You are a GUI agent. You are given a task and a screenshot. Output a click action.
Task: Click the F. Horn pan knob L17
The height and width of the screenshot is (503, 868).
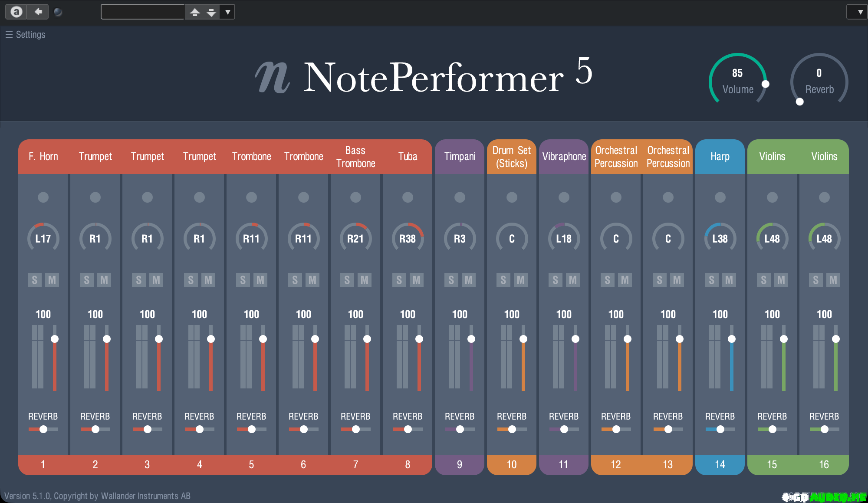(43, 238)
